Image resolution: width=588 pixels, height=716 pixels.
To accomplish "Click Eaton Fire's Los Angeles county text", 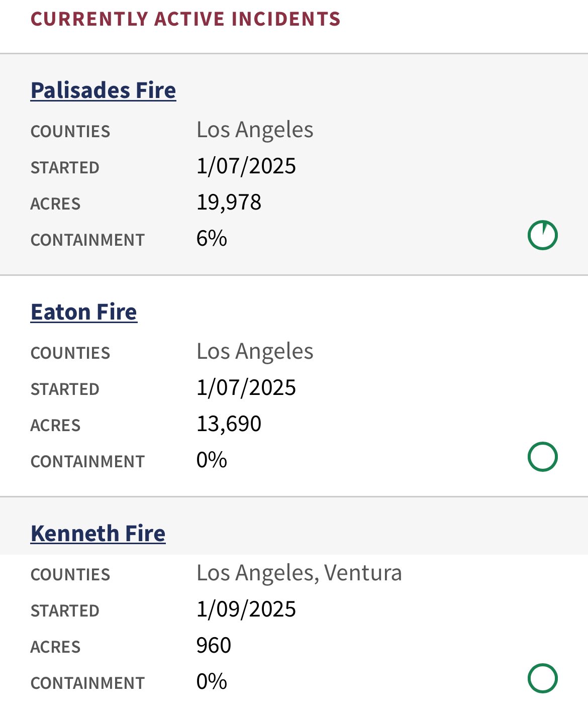I will pos(255,352).
